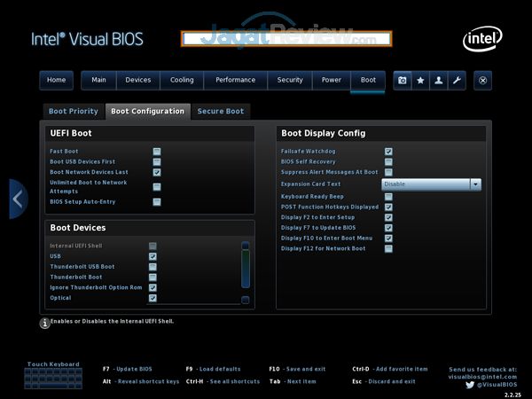
Task: Toggle Failsafe Watchdog checkbox
Action: point(388,152)
